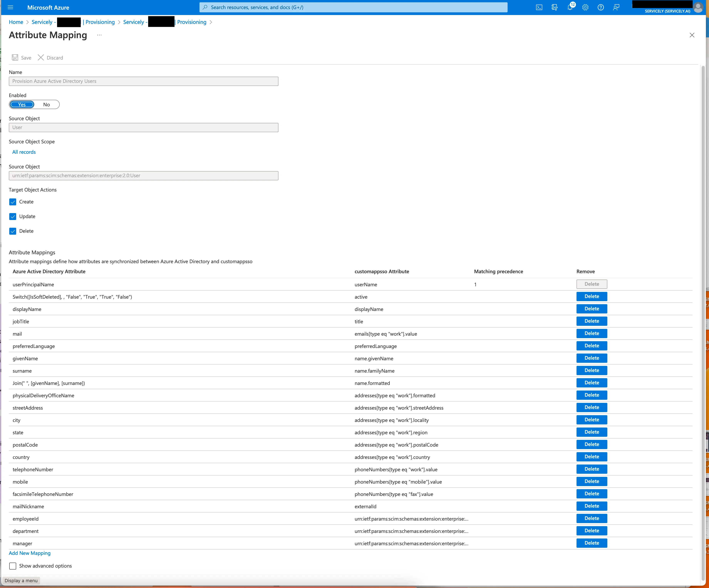Delete the telephoneNumber mapping
This screenshot has width=709, height=588.
click(x=592, y=469)
